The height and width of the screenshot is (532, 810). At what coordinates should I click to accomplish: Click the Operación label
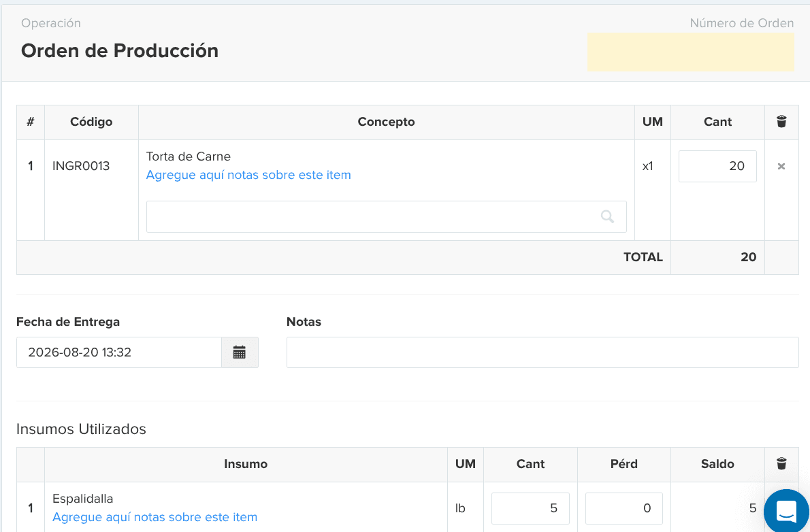[x=51, y=23]
